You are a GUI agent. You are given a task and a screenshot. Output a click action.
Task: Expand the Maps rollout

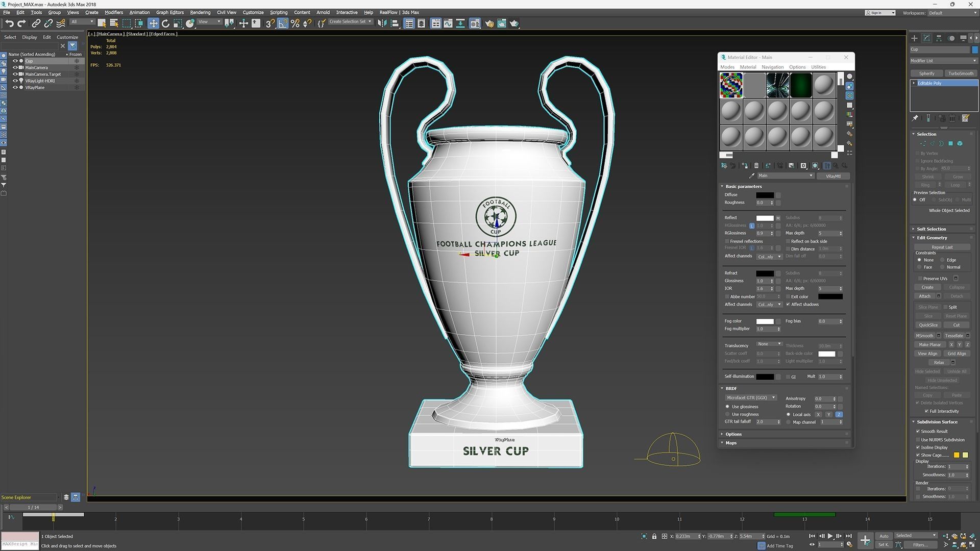click(731, 443)
